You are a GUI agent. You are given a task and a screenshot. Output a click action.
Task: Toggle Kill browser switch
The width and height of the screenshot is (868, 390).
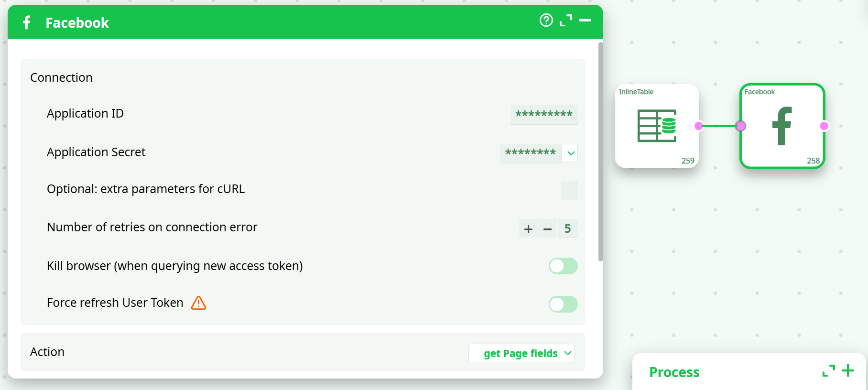pyautogui.click(x=563, y=266)
